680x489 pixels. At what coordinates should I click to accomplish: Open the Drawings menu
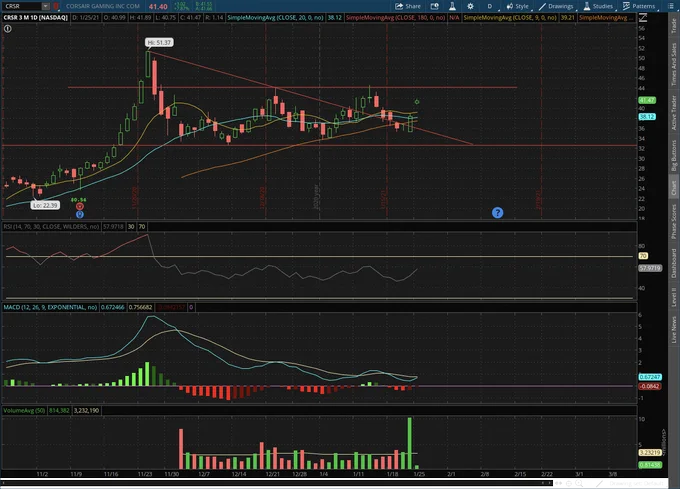coord(556,6)
